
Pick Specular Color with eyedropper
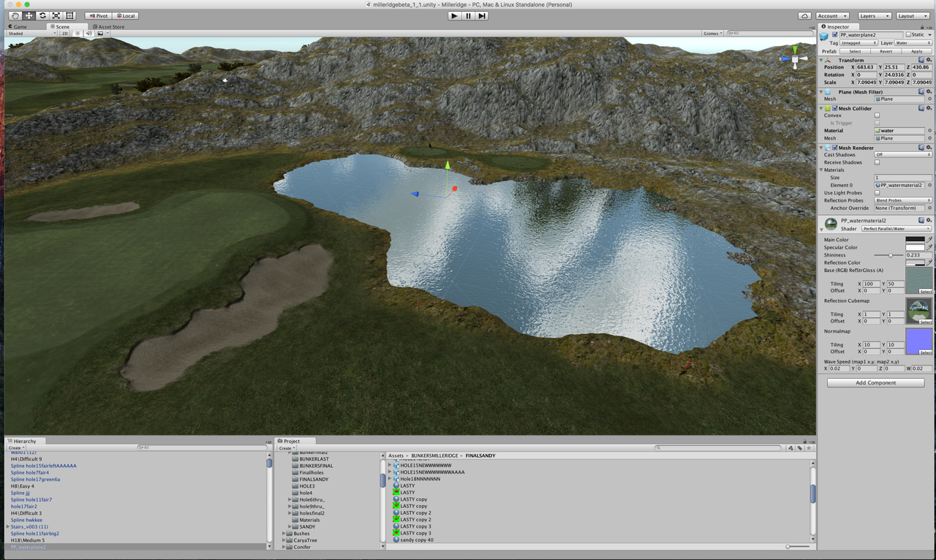point(929,247)
